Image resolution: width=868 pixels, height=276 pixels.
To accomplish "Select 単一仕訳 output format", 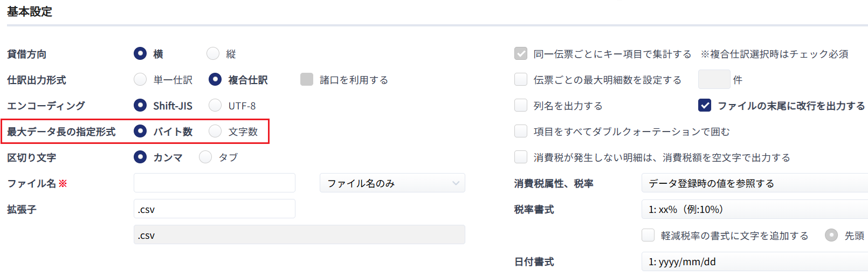I will click(x=140, y=79).
